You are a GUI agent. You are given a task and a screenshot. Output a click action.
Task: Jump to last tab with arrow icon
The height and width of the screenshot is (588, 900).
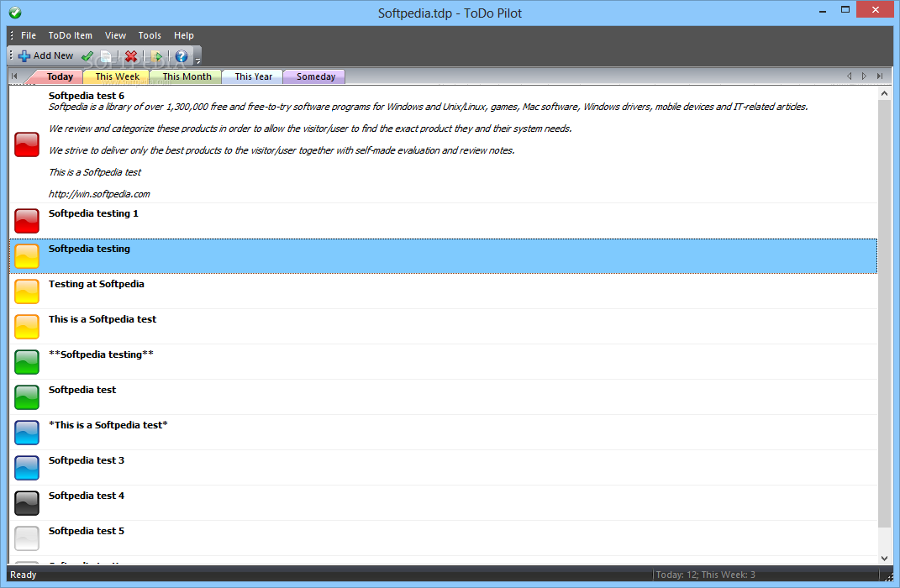879,76
